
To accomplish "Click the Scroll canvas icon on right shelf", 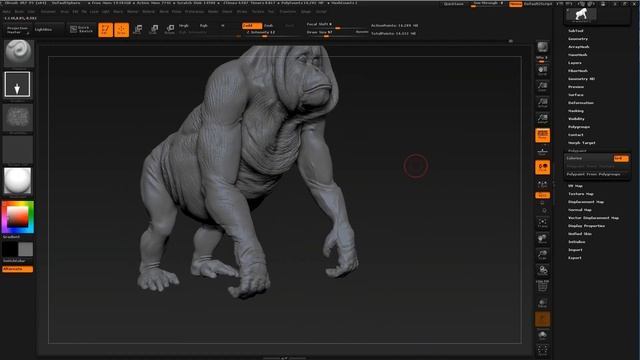I will pyautogui.click(x=542, y=71).
